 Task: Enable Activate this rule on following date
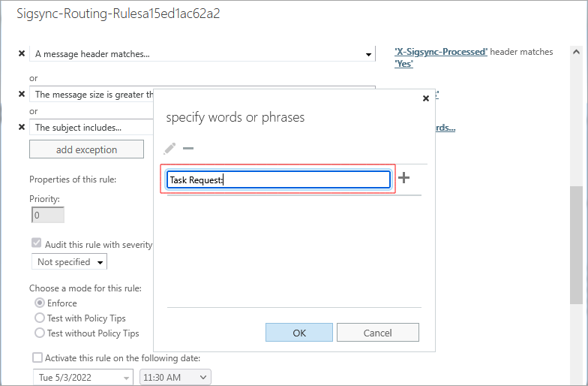coord(37,358)
